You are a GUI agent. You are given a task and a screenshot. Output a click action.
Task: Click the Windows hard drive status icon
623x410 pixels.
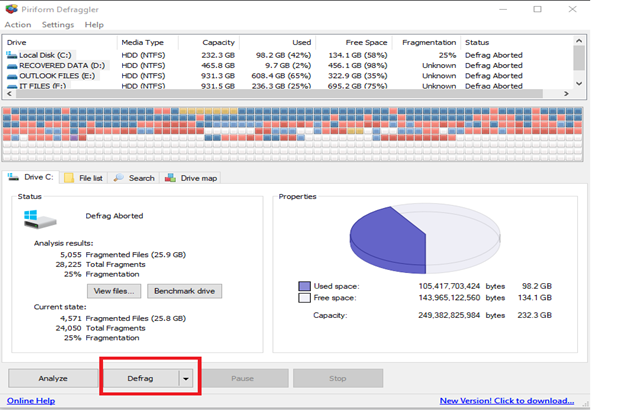click(x=40, y=219)
